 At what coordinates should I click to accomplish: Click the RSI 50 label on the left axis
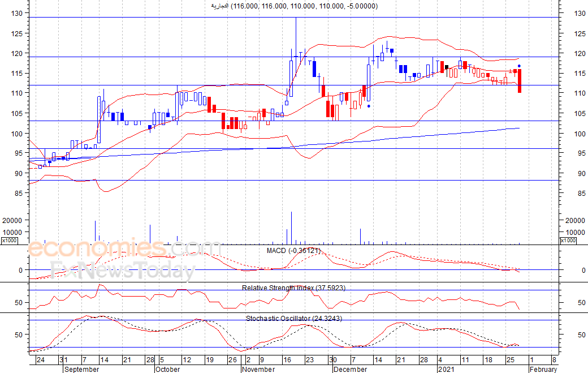click(x=19, y=302)
